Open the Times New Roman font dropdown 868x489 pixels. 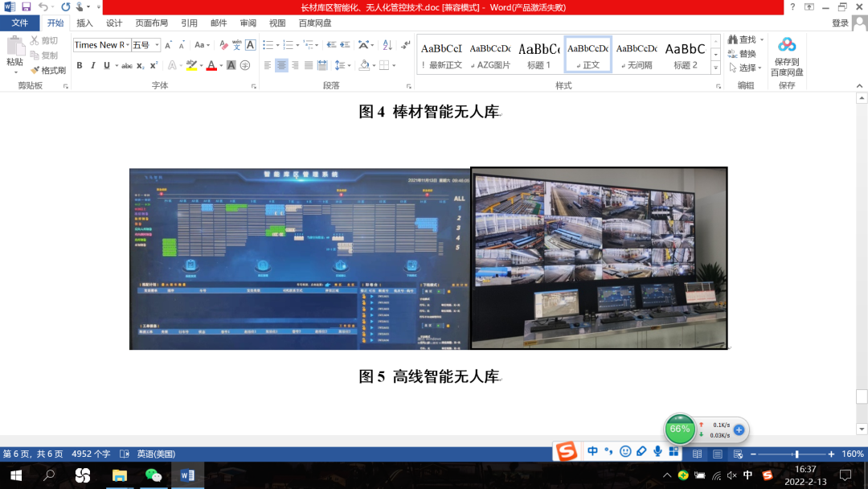[127, 44]
